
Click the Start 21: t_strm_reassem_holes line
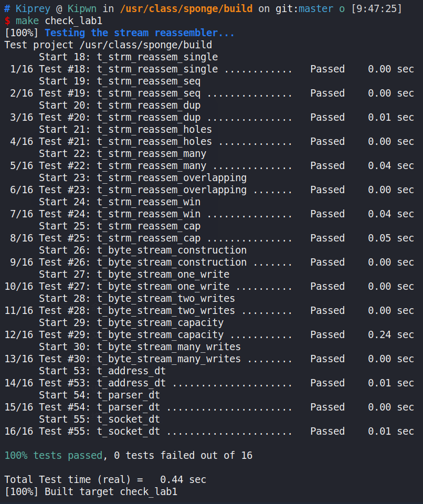click(125, 129)
